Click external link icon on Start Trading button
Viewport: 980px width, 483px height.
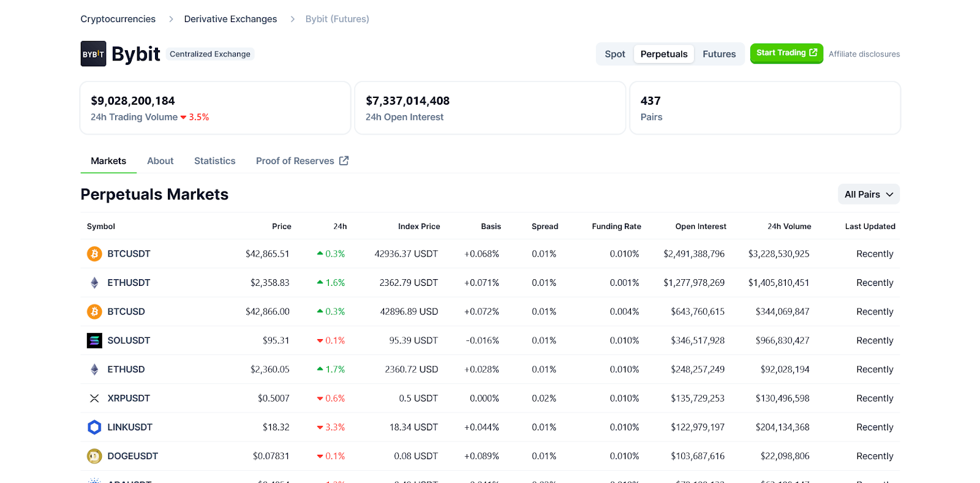pyautogui.click(x=813, y=53)
